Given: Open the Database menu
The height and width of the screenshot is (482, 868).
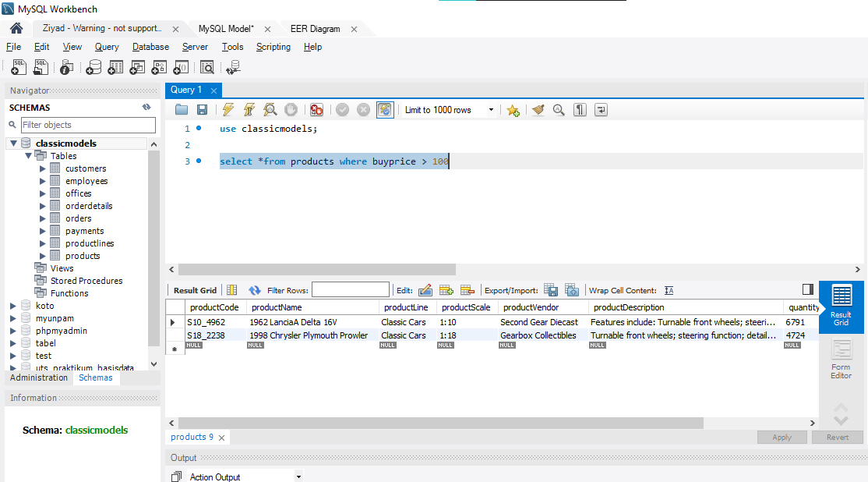Looking at the screenshot, I should tap(150, 47).
